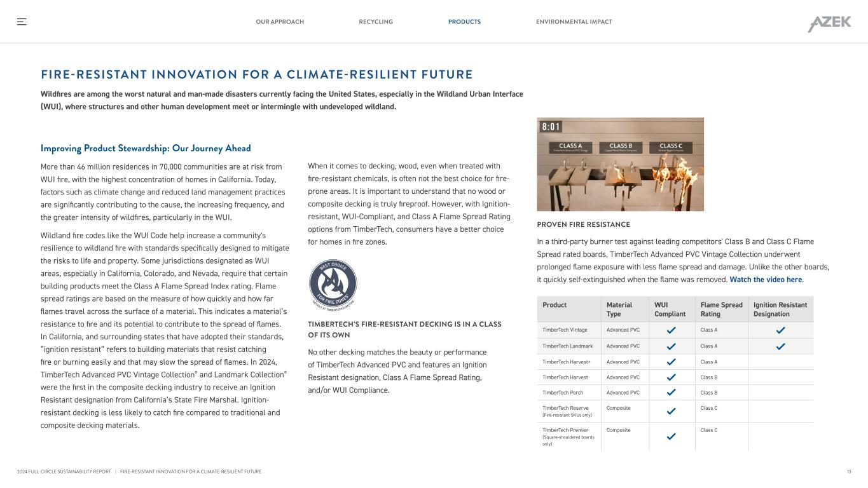The height and width of the screenshot is (488, 868).
Task: Select WUI Compliant checkmark in TimberTech Reserve row
Action: (670, 411)
